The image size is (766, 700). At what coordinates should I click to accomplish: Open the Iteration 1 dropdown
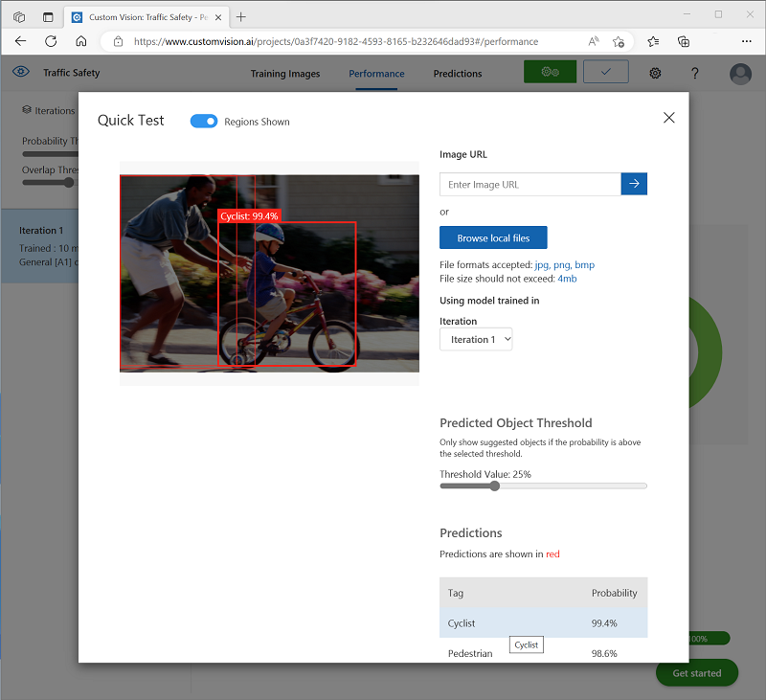476,339
